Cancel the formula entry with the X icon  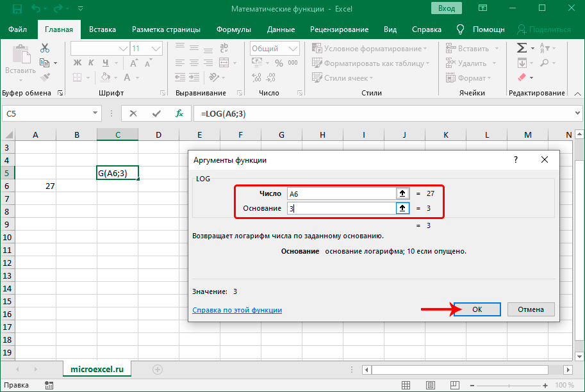coord(133,113)
